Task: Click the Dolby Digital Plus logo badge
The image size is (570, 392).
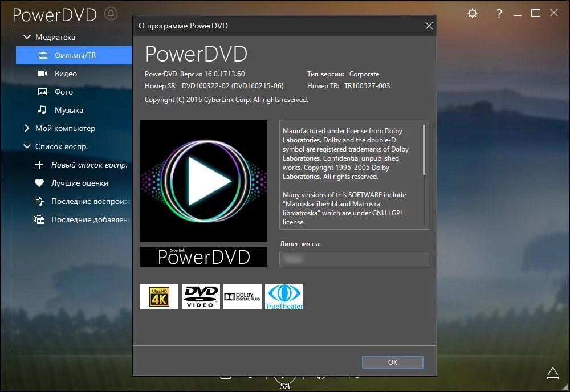Action: [242, 296]
